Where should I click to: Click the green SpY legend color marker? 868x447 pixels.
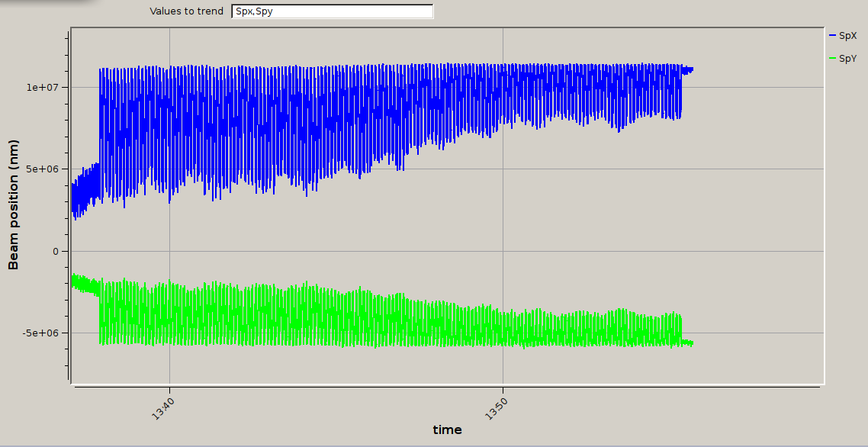pos(832,59)
